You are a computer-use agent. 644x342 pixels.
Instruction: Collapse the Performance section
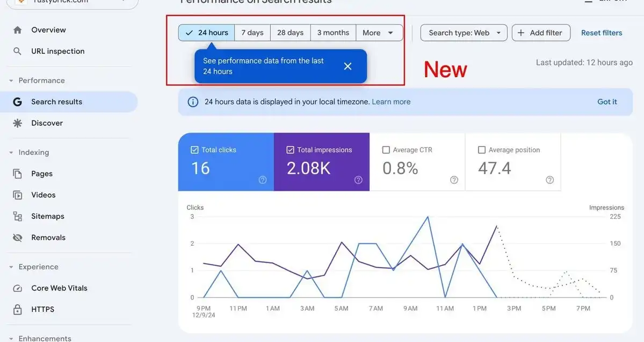11,81
